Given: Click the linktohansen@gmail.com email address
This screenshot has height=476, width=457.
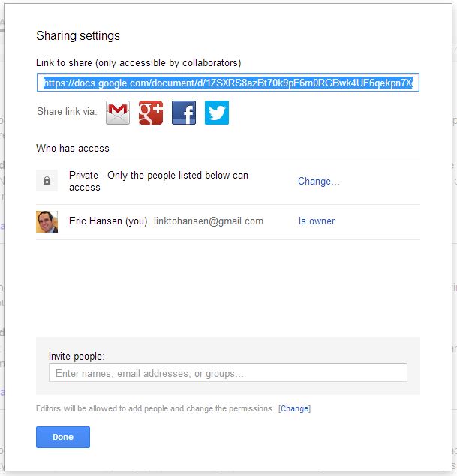Looking at the screenshot, I should click(214, 221).
